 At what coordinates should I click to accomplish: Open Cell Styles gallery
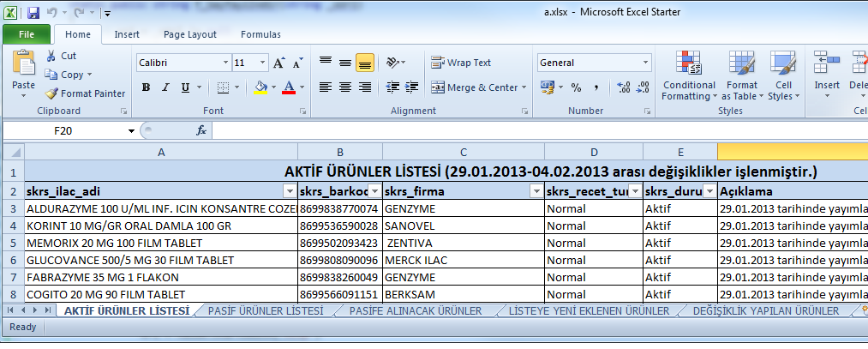click(x=784, y=75)
